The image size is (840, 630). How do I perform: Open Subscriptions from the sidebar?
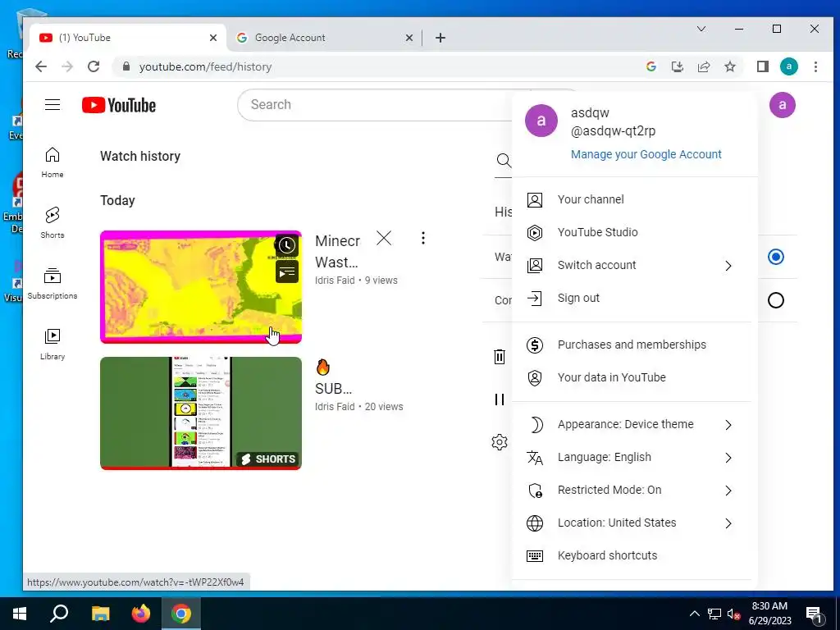pyautogui.click(x=52, y=284)
